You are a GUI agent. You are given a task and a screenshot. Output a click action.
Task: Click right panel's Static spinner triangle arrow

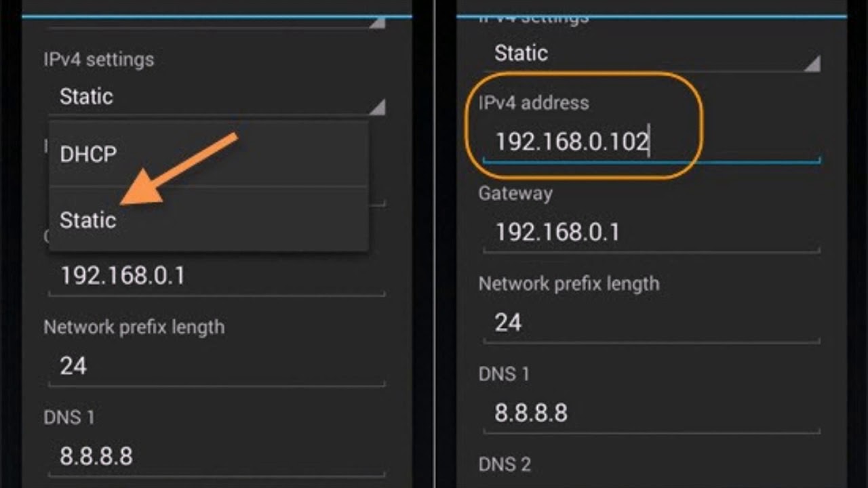[812, 64]
